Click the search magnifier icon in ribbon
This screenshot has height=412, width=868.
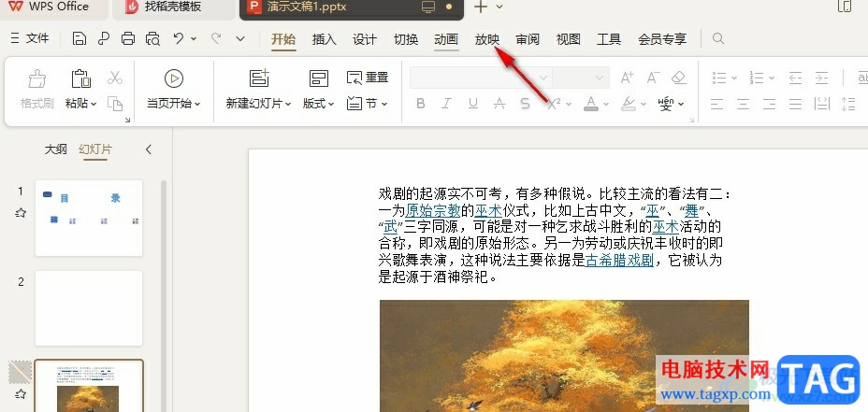point(718,38)
